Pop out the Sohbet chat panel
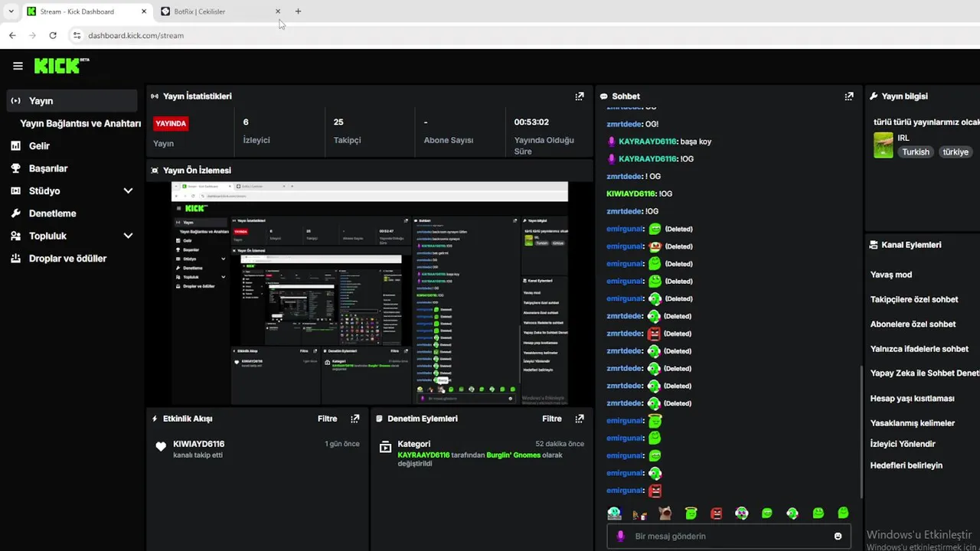Viewport: 980px width, 551px height. (x=849, y=96)
